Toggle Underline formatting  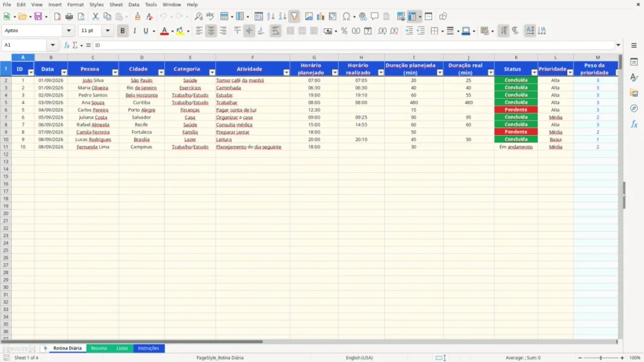pos(146,31)
